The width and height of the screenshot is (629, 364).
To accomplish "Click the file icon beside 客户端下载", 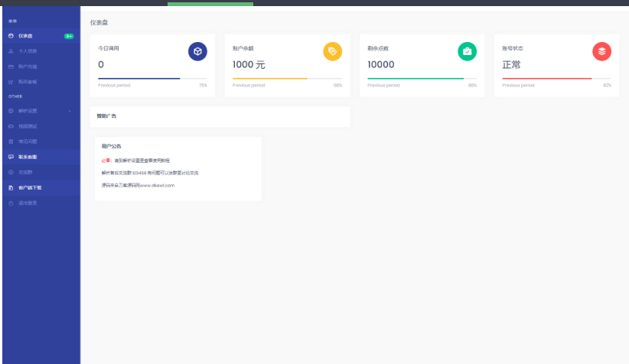I will [11, 187].
